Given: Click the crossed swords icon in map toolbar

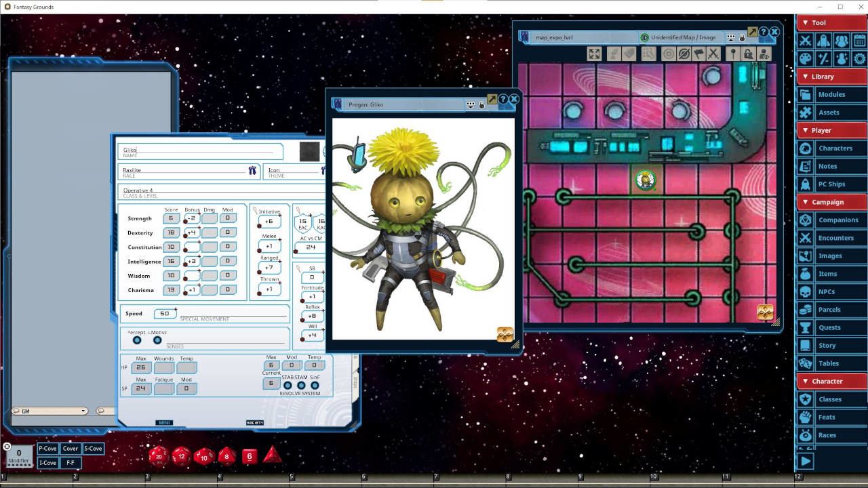Looking at the screenshot, I should 713,54.
